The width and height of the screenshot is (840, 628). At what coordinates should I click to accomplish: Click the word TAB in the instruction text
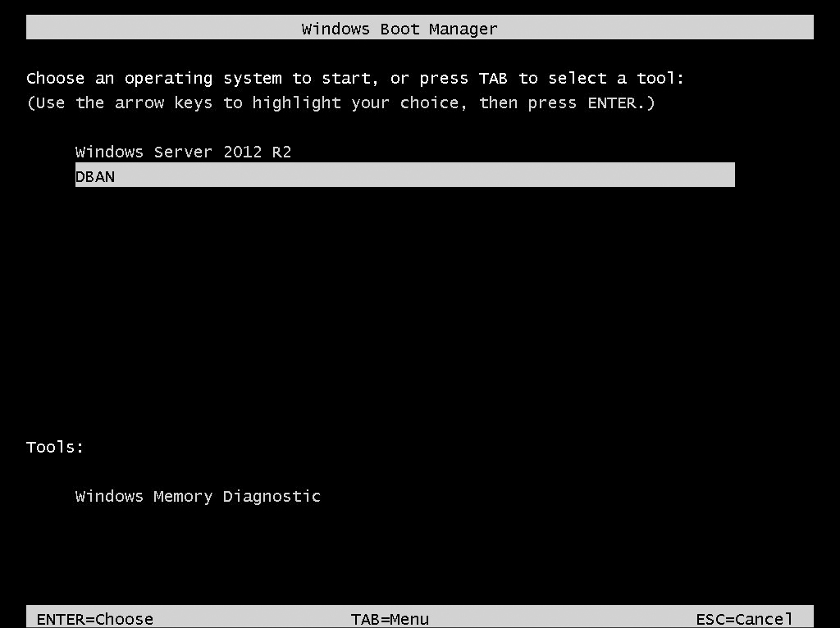(493, 78)
